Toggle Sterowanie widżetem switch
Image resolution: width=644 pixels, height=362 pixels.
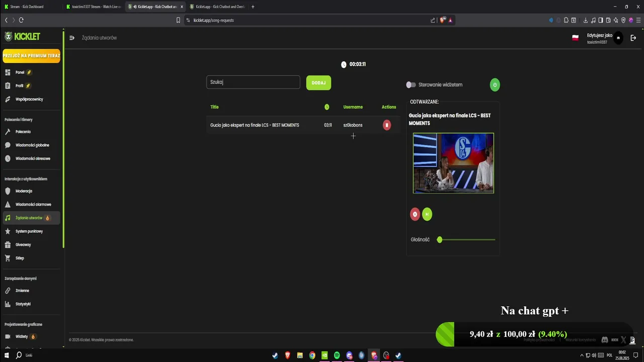[411, 84]
